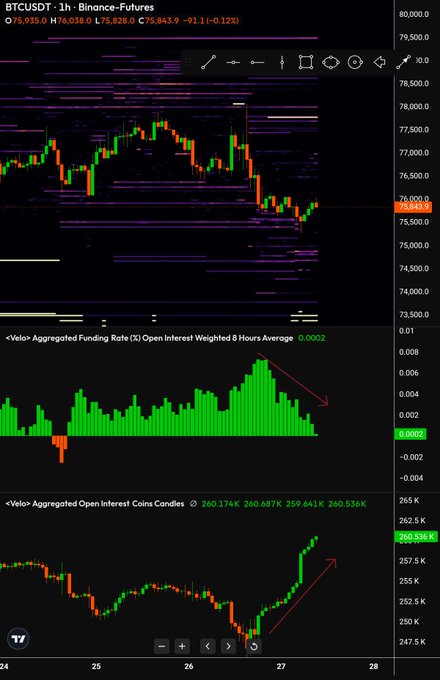Click the Velo Aggregated Open Interest Coins Candles label
440x680 pixels.
(95, 503)
